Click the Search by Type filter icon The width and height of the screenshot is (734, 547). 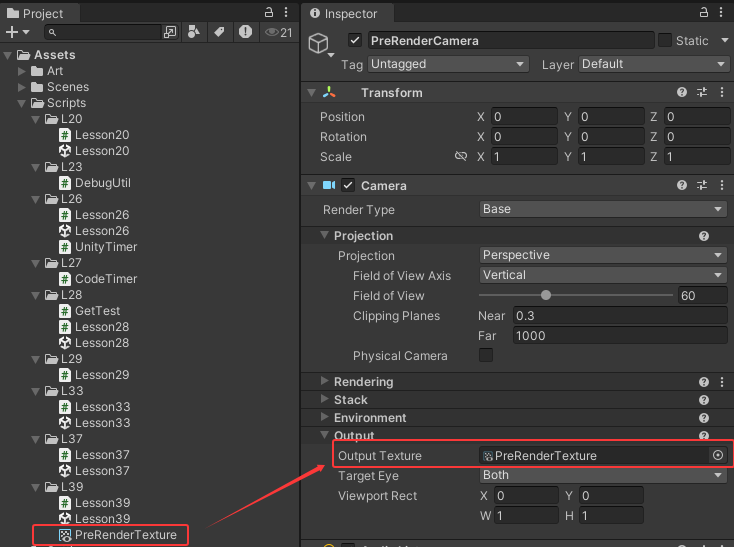(x=193, y=32)
